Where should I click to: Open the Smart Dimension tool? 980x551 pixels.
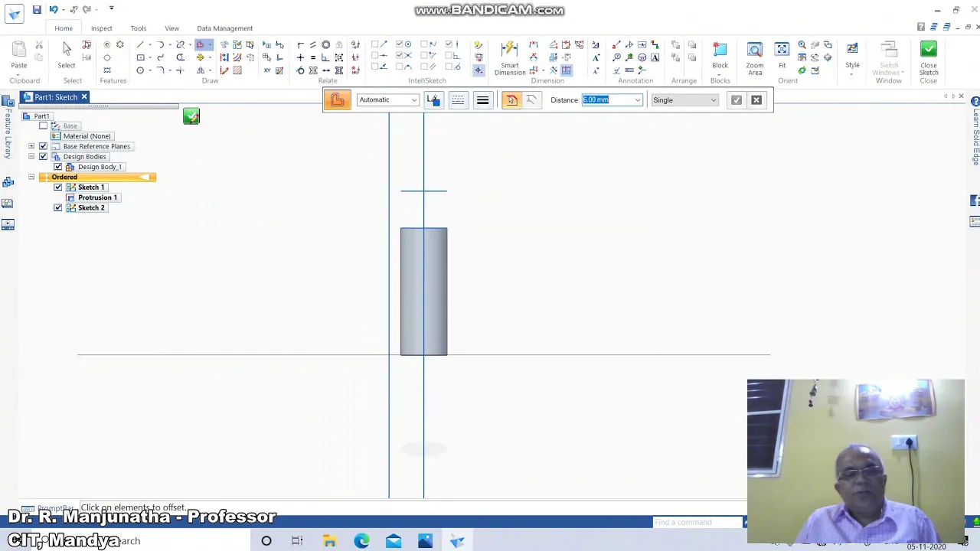[x=510, y=57]
